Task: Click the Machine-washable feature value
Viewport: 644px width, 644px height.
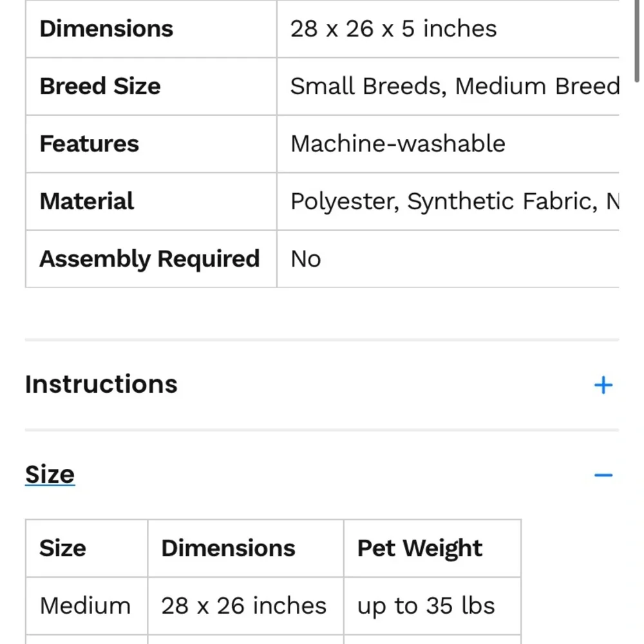Action: click(397, 144)
